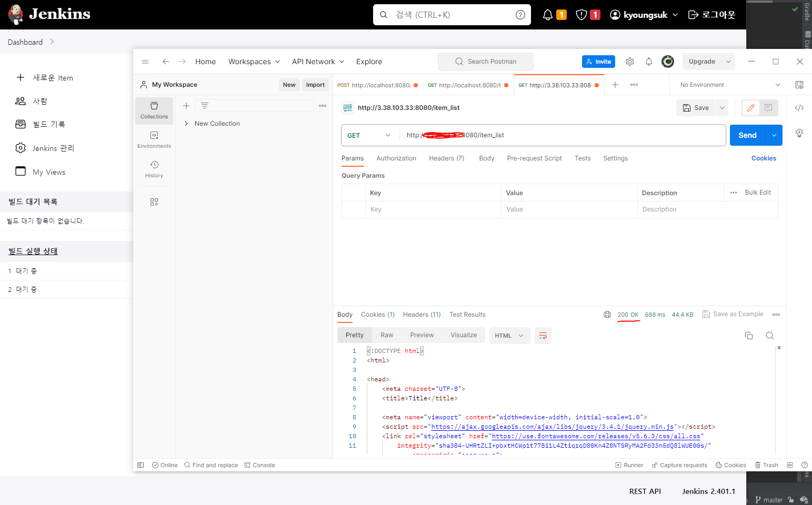The height and width of the screenshot is (505, 812).
Task: Click the Import button
Action: click(315, 85)
